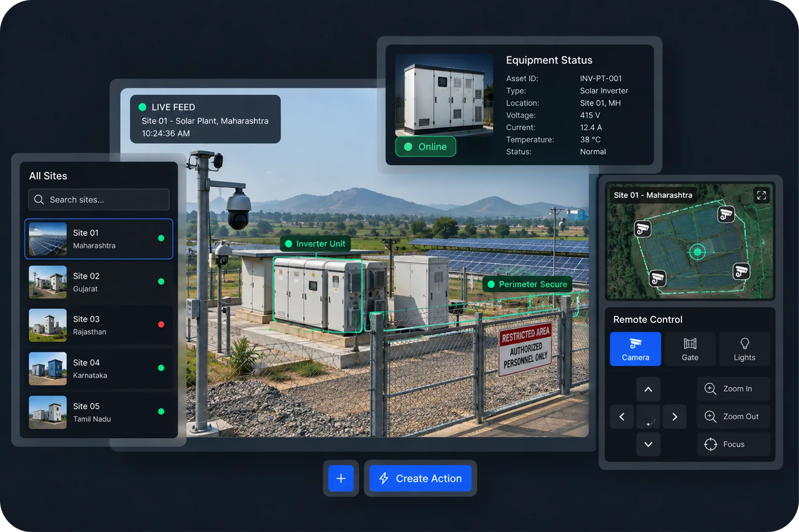Switch Remote Control to Lights
Image resolution: width=799 pixels, height=532 pixels.
(x=745, y=349)
